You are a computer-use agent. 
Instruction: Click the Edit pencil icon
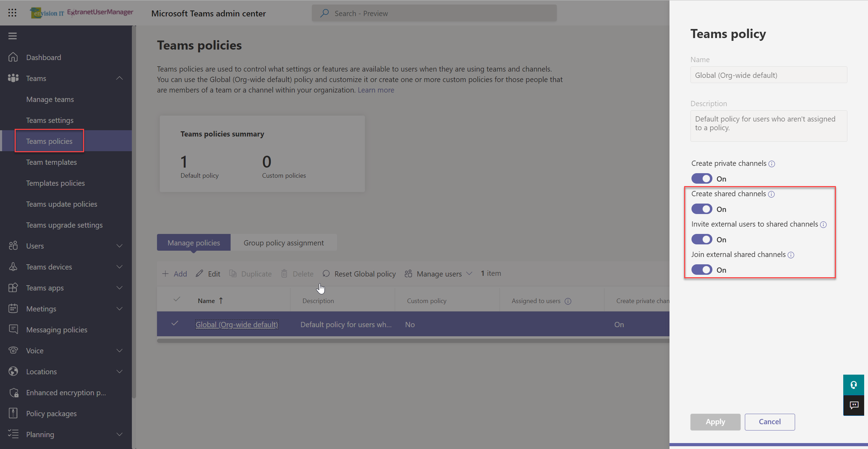click(199, 273)
